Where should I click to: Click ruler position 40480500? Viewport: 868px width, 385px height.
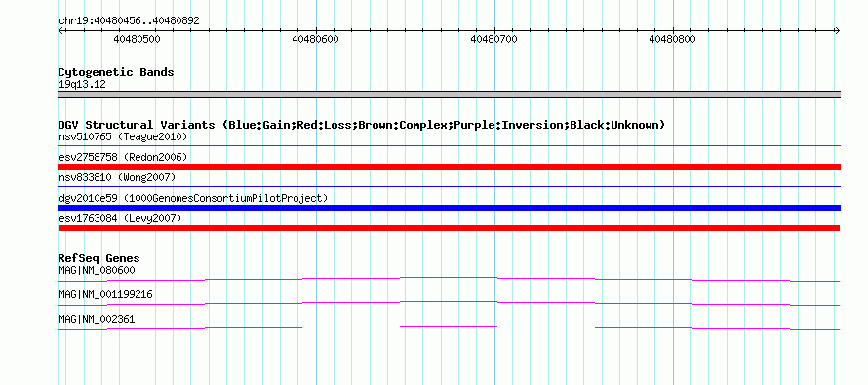click(x=137, y=39)
